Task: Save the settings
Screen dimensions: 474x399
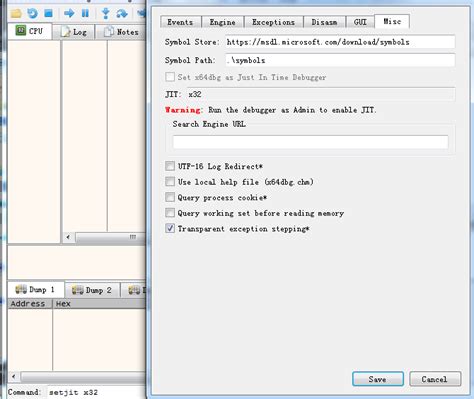Action: [378, 379]
